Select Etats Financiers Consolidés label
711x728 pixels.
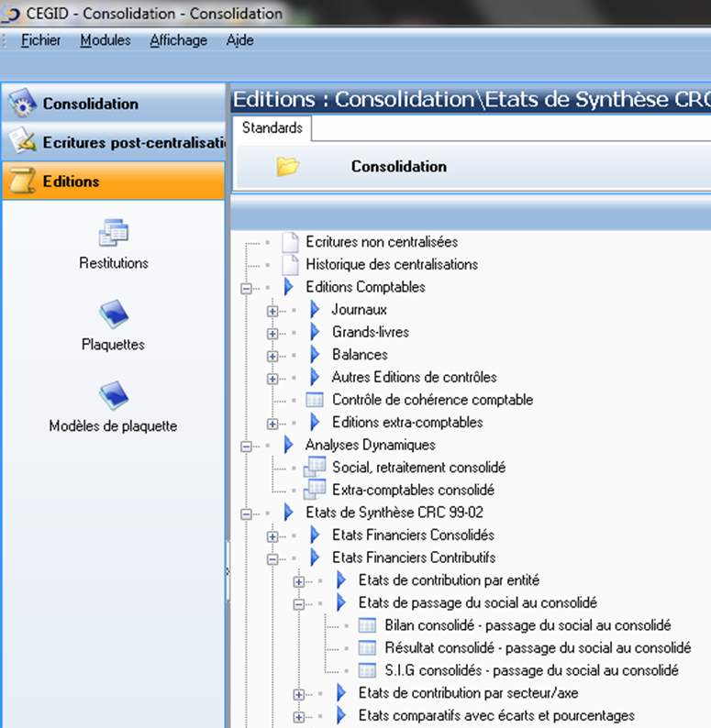coord(413,535)
